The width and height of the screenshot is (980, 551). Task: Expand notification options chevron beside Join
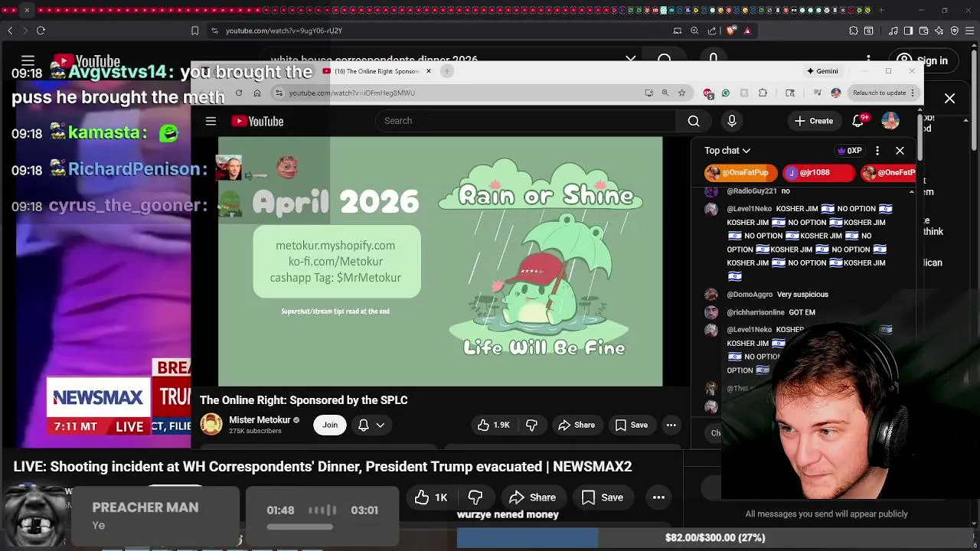pyautogui.click(x=380, y=425)
